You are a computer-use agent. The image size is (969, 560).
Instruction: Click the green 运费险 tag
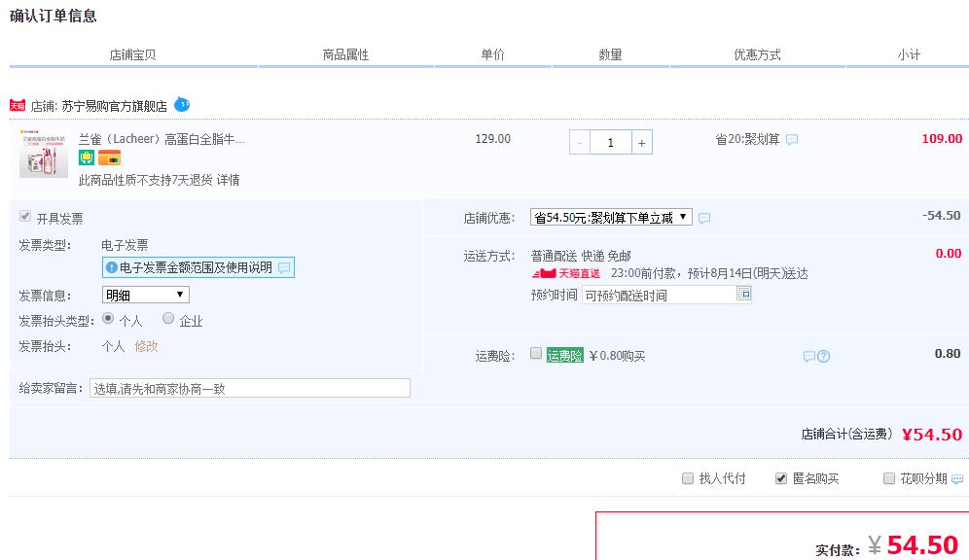tap(565, 356)
